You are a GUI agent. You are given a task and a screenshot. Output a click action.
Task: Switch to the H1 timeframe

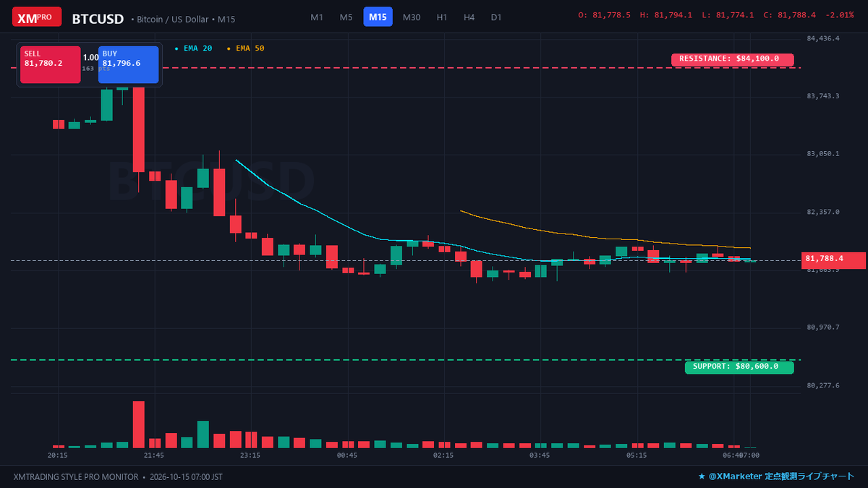(442, 17)
